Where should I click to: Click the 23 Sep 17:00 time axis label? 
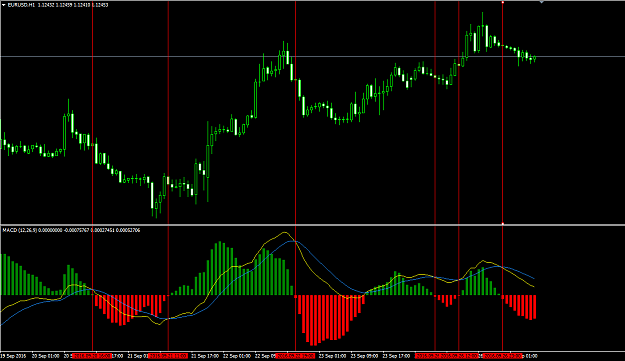coord(396,356)
